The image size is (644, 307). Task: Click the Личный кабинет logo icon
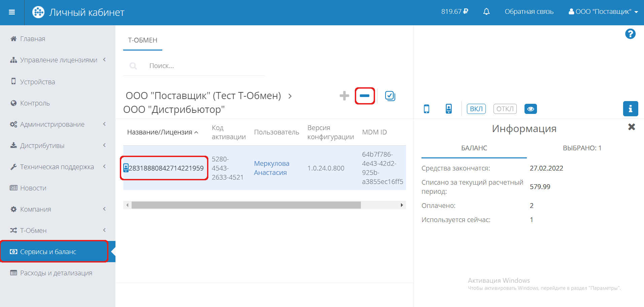coord(38,12)
